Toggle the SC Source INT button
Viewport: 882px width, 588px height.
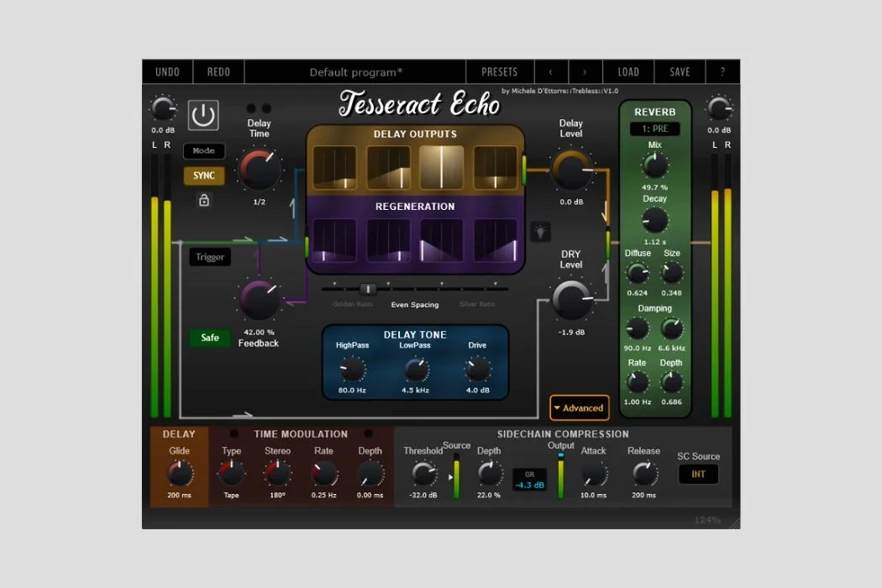click(698, 475)
